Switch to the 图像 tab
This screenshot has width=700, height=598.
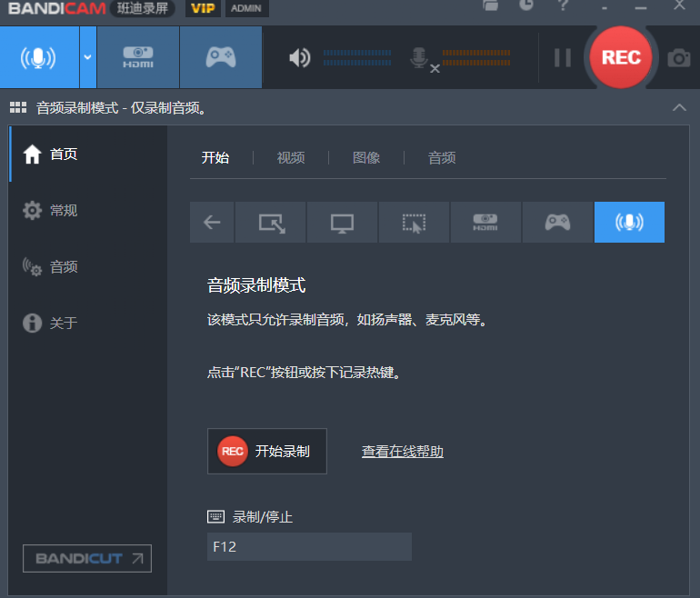coord(366,157)
